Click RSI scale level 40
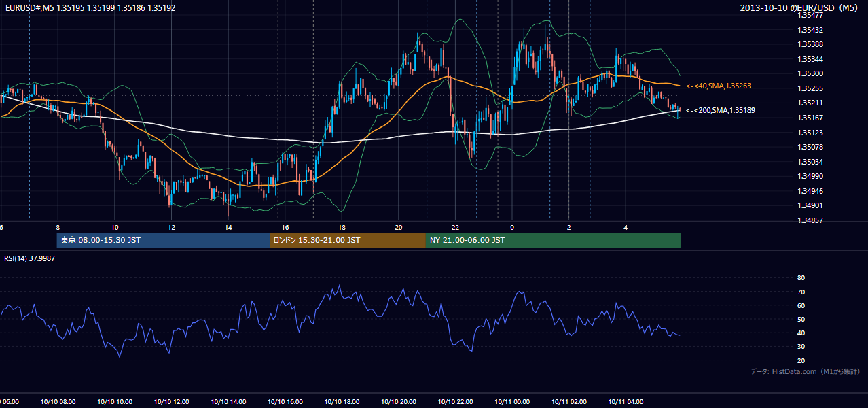868x408 pixels. [801, 333]
